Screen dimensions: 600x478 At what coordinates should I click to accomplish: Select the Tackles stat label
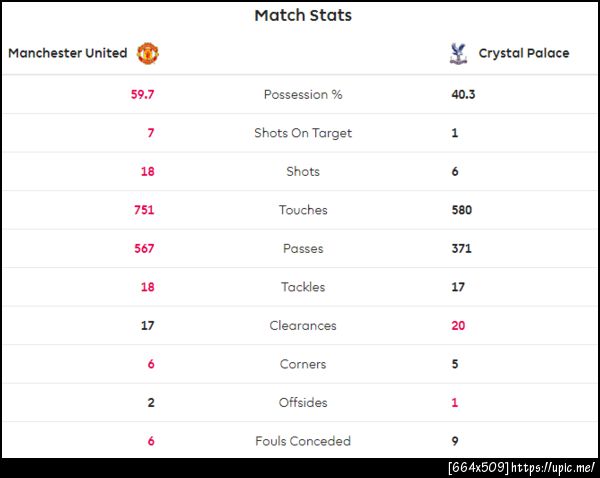tap(303, 287)
